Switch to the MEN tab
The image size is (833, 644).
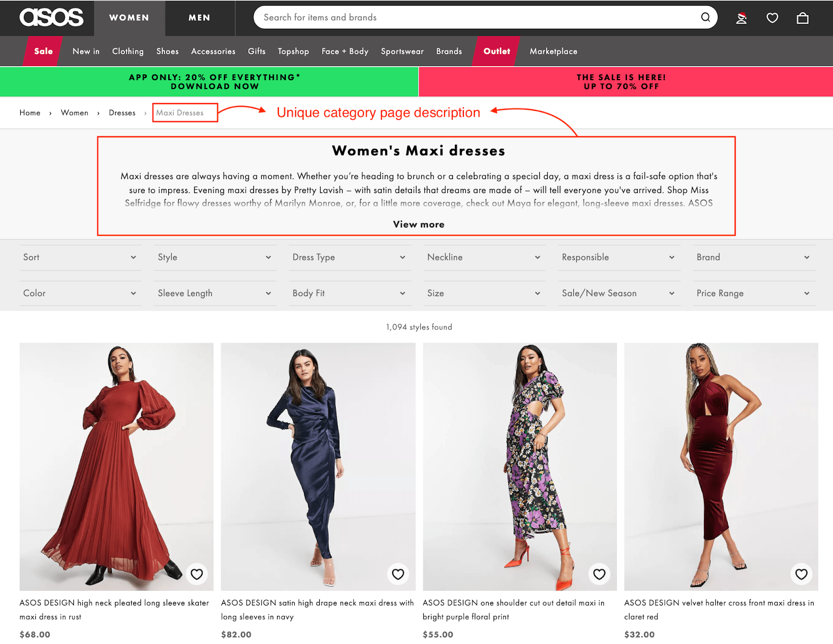pos(199,18)
